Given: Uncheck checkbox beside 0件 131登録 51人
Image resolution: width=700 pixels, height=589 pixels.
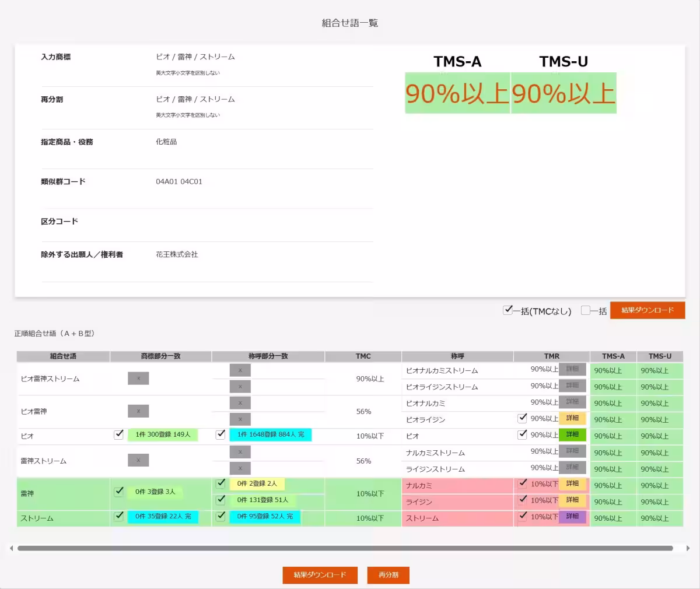Looking at the screenshot, I should (x=220, y=500).
